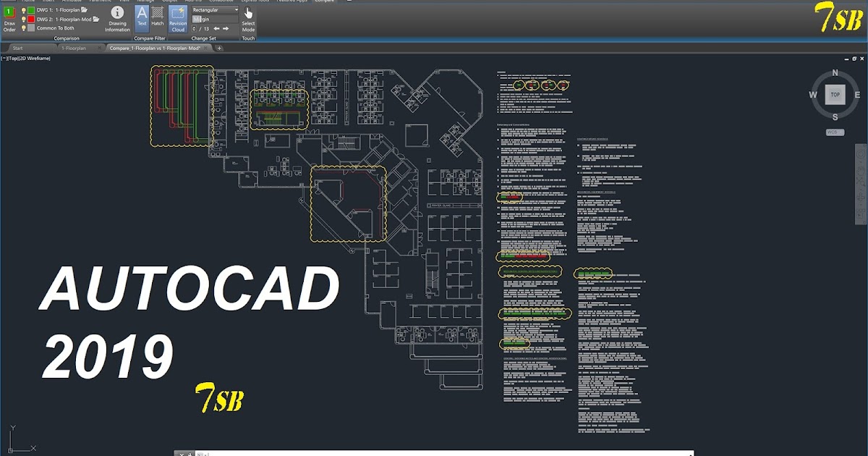Toggle the Revision Cloud display
Screen dimensions: 868x456
coord(178,20)
